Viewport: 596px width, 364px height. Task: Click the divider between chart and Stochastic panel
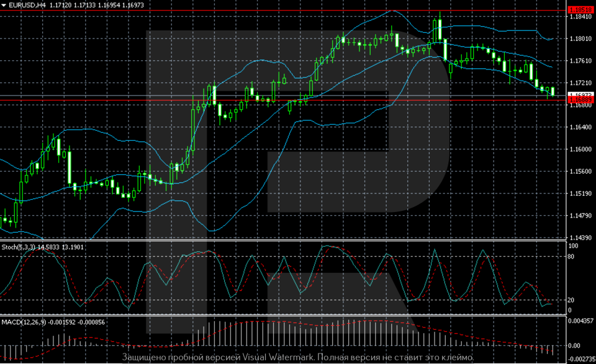pyautogui.click(x=279, y=241)
